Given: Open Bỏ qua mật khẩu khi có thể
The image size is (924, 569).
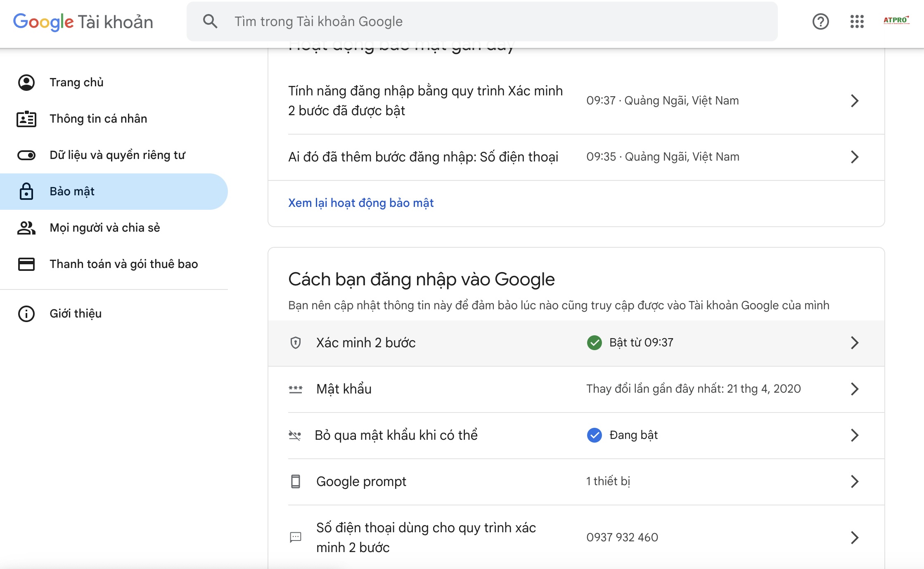Looking at the screenshot, I should click(x=576, y=436).
